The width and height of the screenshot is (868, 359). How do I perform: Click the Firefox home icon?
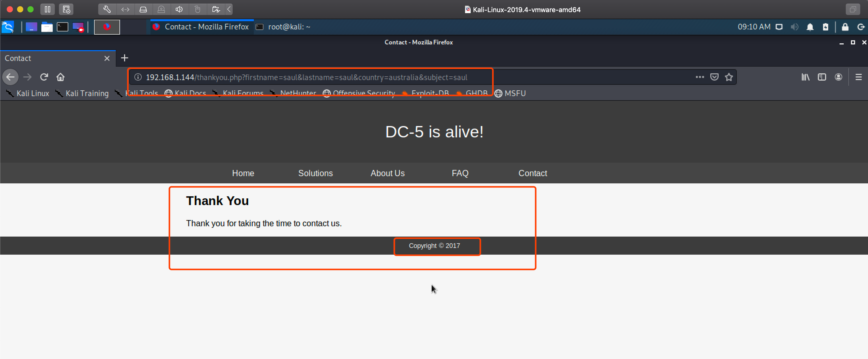(60, 77)
